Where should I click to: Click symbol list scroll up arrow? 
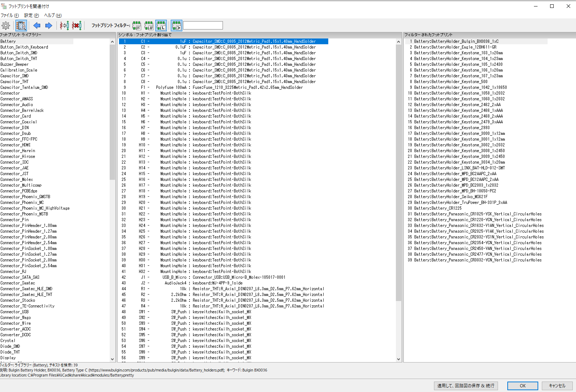(x=398, y=42)
